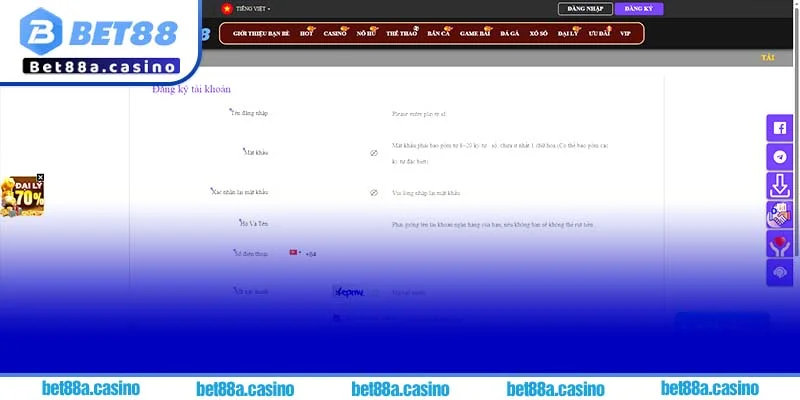Open the HOT menu item

click(307, 34)
